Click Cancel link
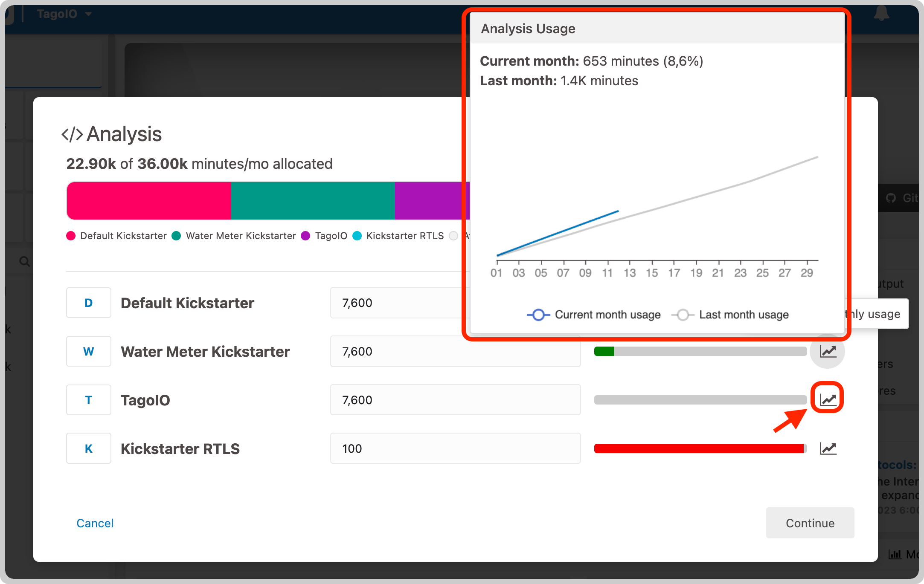Viewport: 924px width, 584px height. (x=95, y=523)
